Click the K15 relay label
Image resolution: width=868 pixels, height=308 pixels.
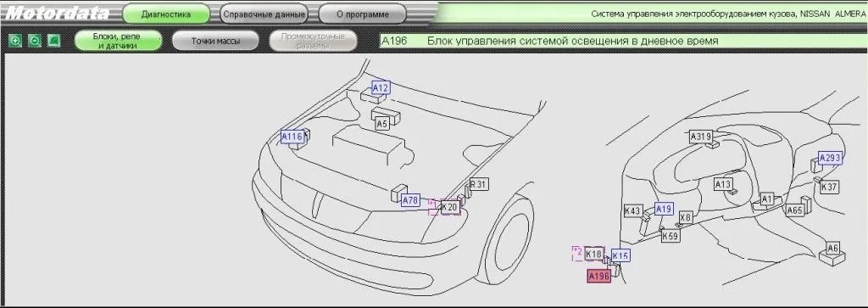coord(620,255)
